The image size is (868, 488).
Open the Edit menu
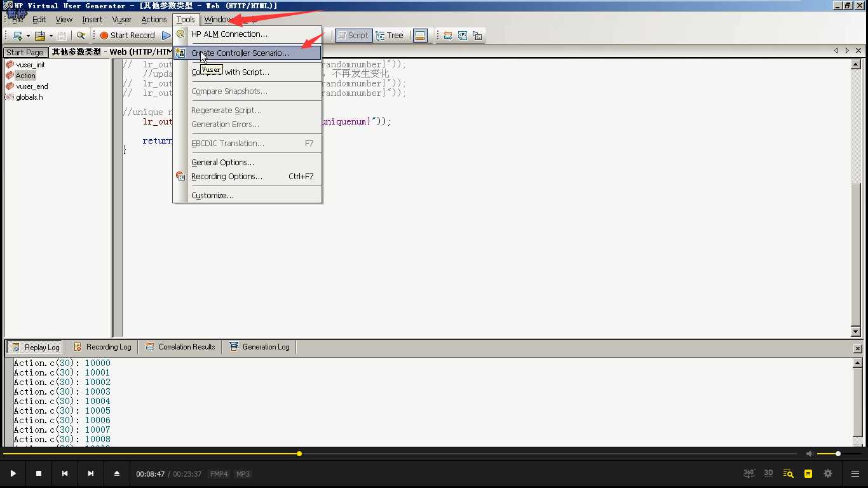coord(39,20)
